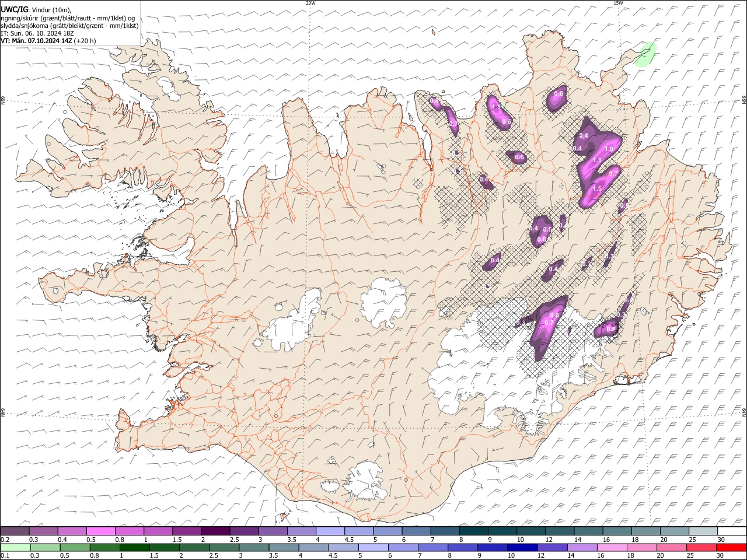Pick the lilac 14 swatch in rain legend
This screenshot has height=560, width=747.
(581, 547)
